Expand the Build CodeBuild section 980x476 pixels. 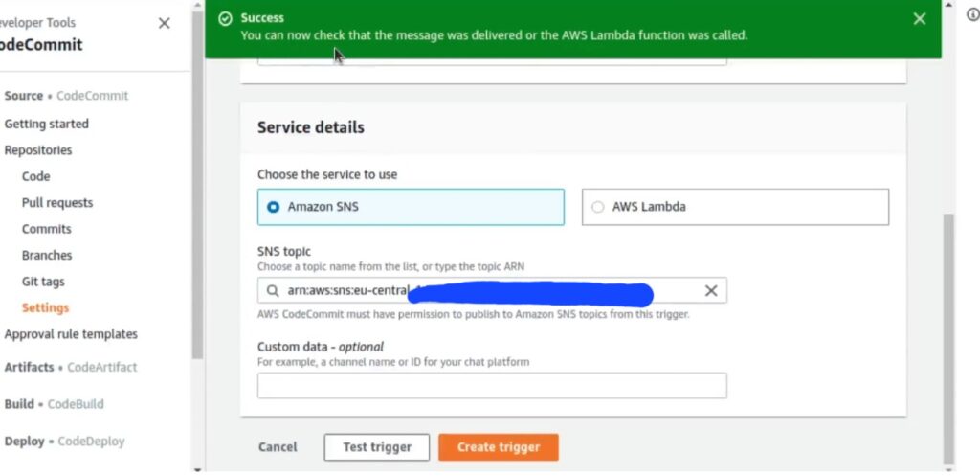pos(54,404)
